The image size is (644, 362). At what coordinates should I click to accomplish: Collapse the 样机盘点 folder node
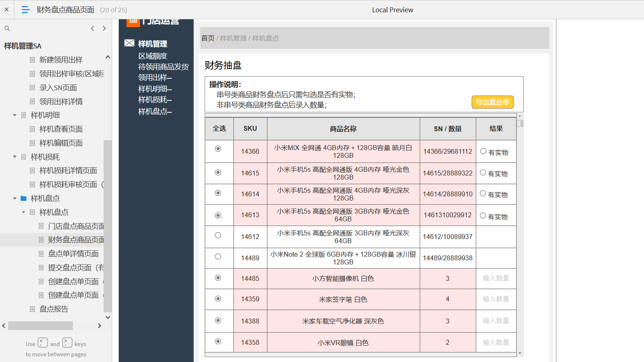15,198
